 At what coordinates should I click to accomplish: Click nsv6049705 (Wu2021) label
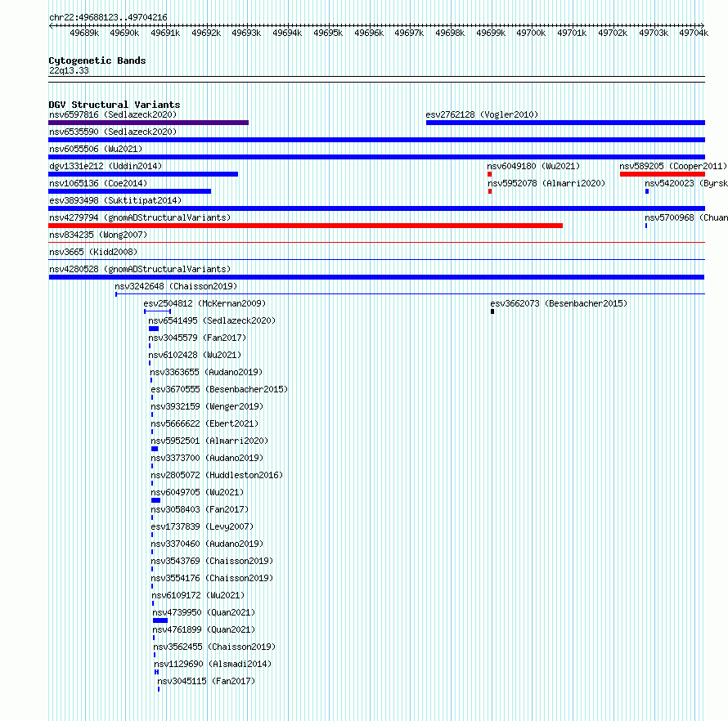pyautogui.click(x=197, y=492)
